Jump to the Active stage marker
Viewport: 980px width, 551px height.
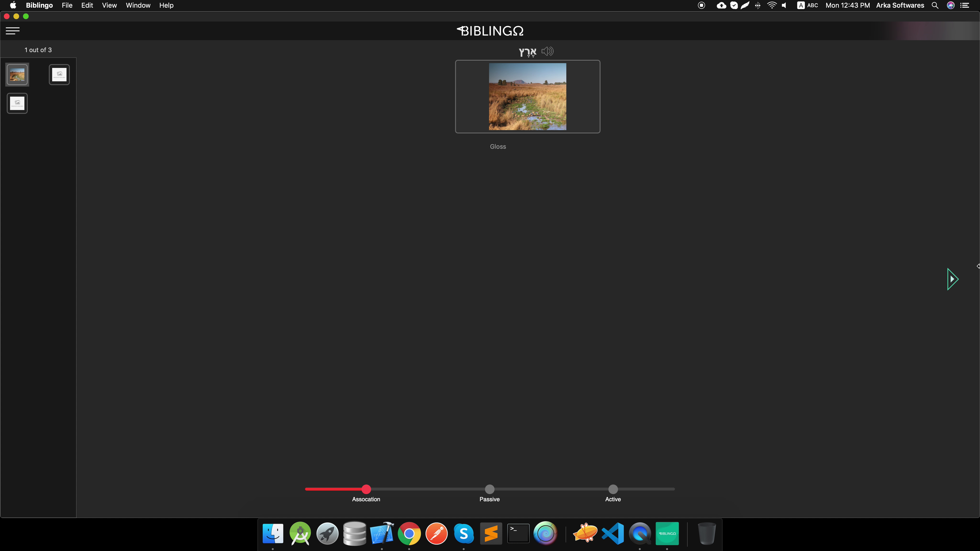click(x=613, y=489)
